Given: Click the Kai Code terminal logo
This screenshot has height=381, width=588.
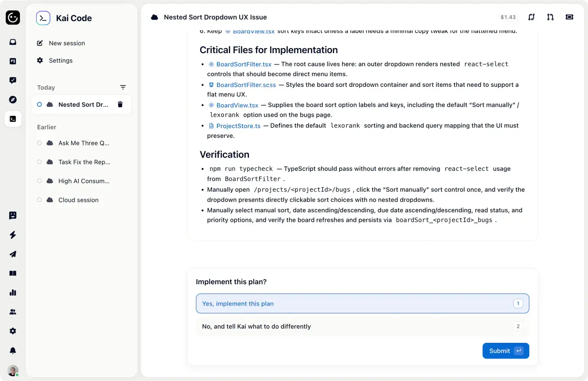Looking at the screenshot, I should point(43,18).
